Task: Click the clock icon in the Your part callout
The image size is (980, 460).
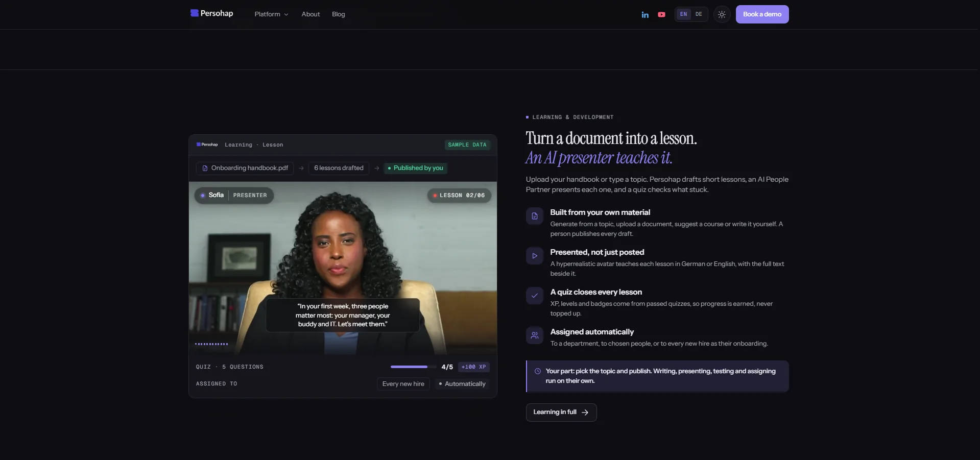Action: tap(537, 371)
